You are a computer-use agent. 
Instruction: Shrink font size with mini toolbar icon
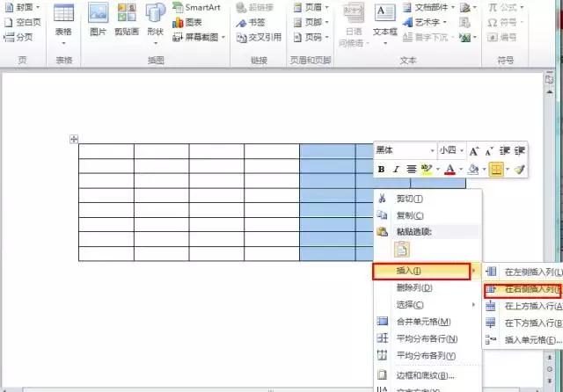(489, 151)
